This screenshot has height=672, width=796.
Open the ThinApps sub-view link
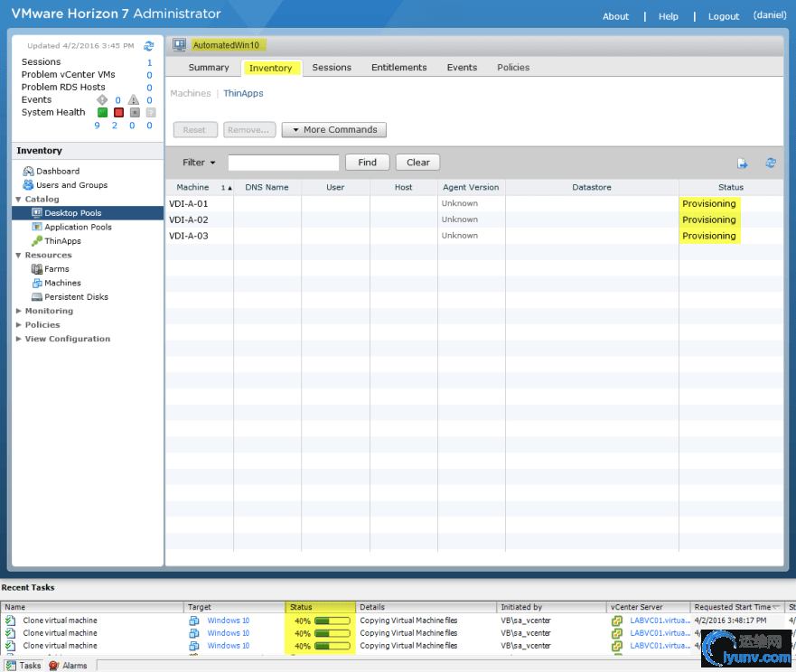[243, 93]
